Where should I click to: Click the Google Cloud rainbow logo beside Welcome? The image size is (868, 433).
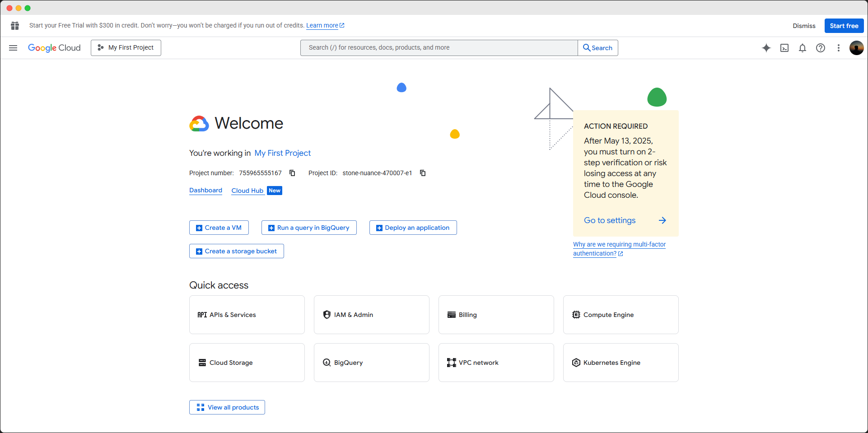[x=199, y=123]
